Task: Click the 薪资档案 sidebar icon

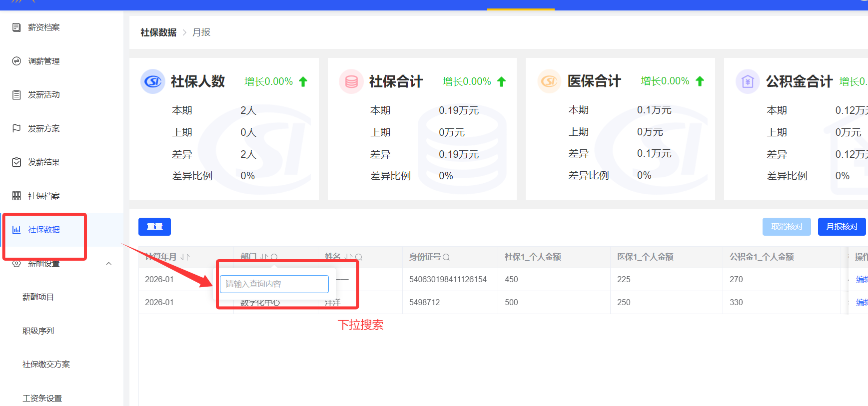Action: pyautogui.click(x=16, y=27)
